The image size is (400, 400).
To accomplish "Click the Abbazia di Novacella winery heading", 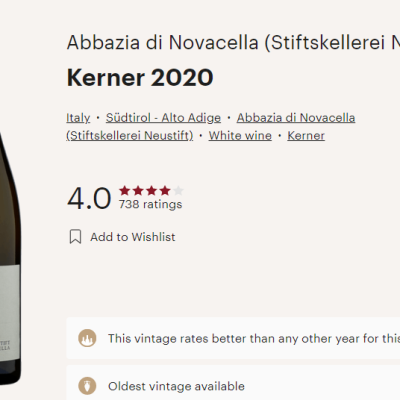I will 233,43.
